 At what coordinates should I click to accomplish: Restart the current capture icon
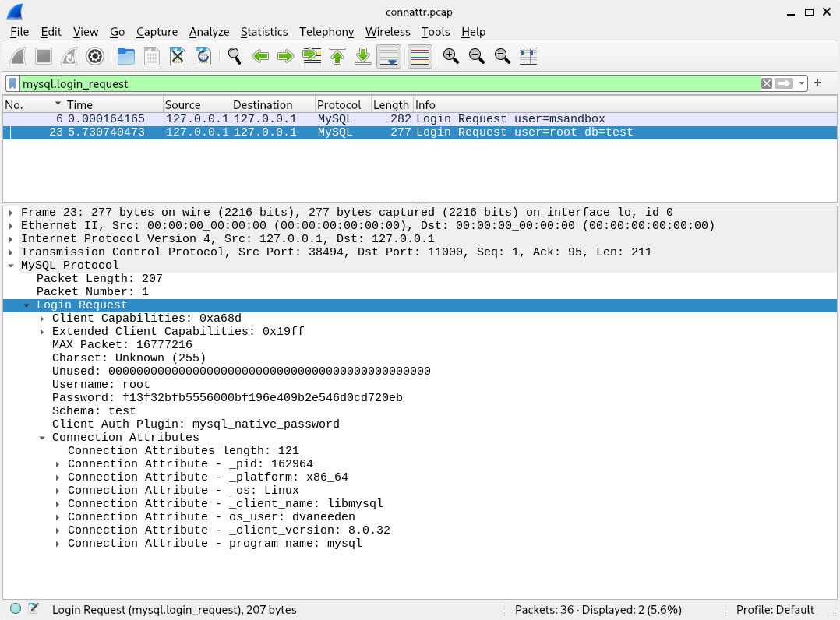pyautogui.click(x=69, y=56)
